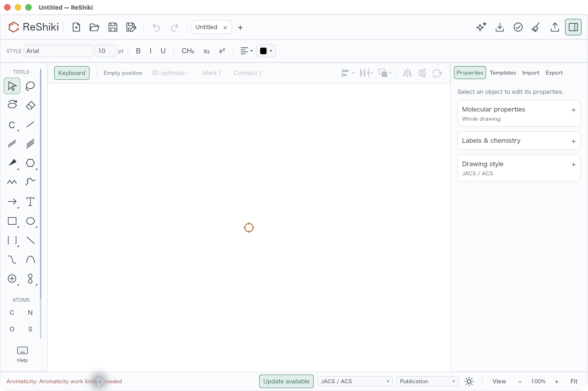Click the Arial font name field
Viewport: 588px width, 391px height.
pos(58,51)
